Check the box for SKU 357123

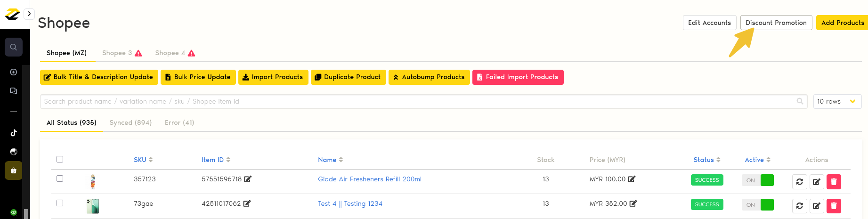tap(60, 178)
